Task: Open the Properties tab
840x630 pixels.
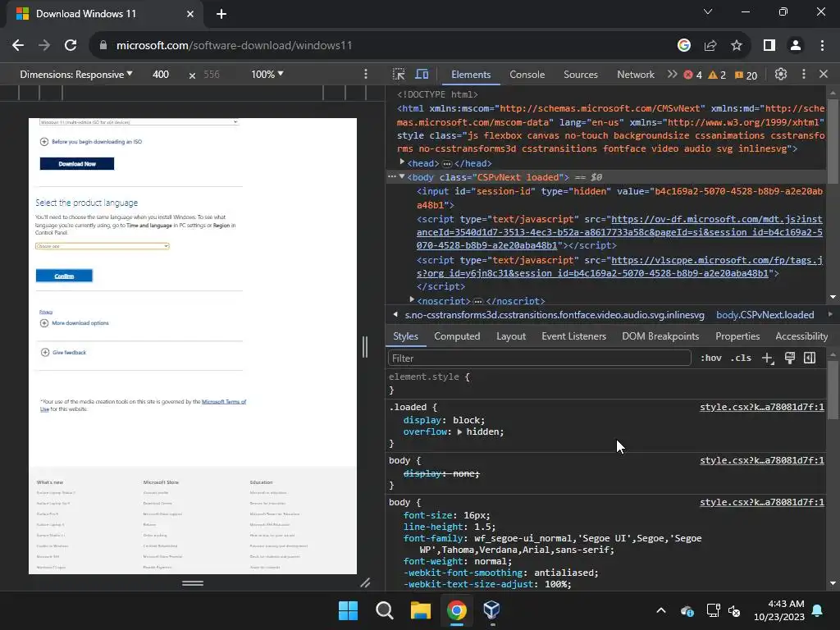Action: coord(737,336)
